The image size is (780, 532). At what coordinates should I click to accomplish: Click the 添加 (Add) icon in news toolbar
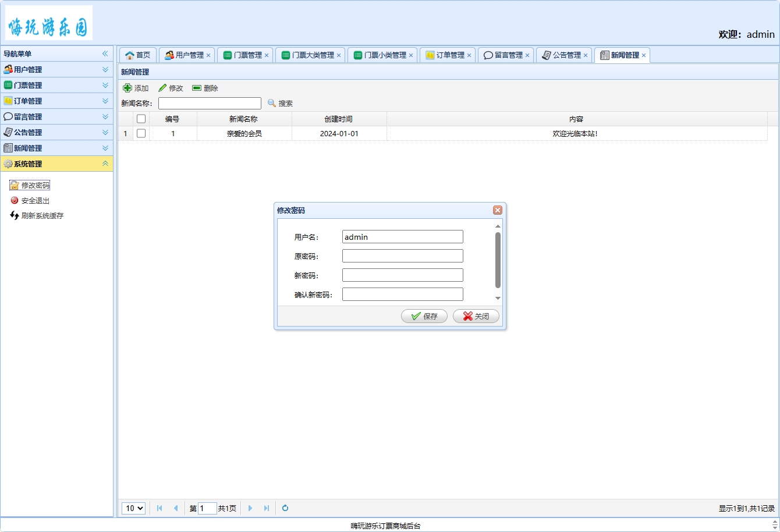(x=127, y=88)
